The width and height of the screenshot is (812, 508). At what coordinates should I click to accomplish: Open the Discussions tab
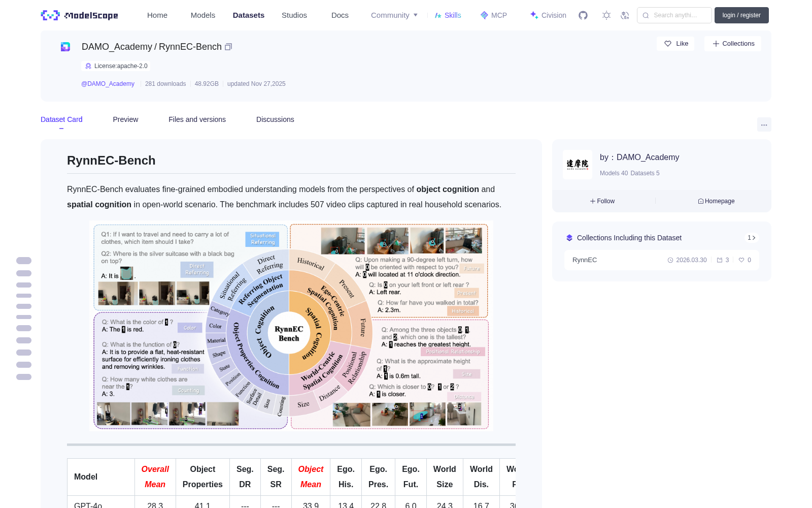coord(275,119)
